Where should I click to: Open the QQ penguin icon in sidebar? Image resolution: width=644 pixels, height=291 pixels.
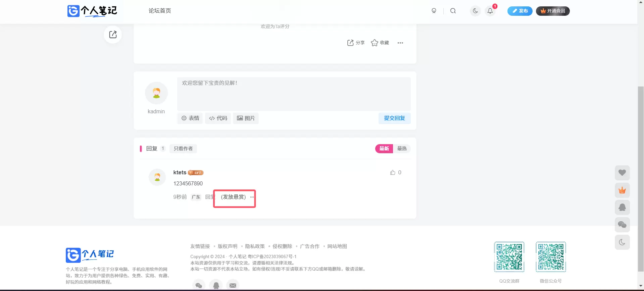pyautogui.click(x=622, y=208)
